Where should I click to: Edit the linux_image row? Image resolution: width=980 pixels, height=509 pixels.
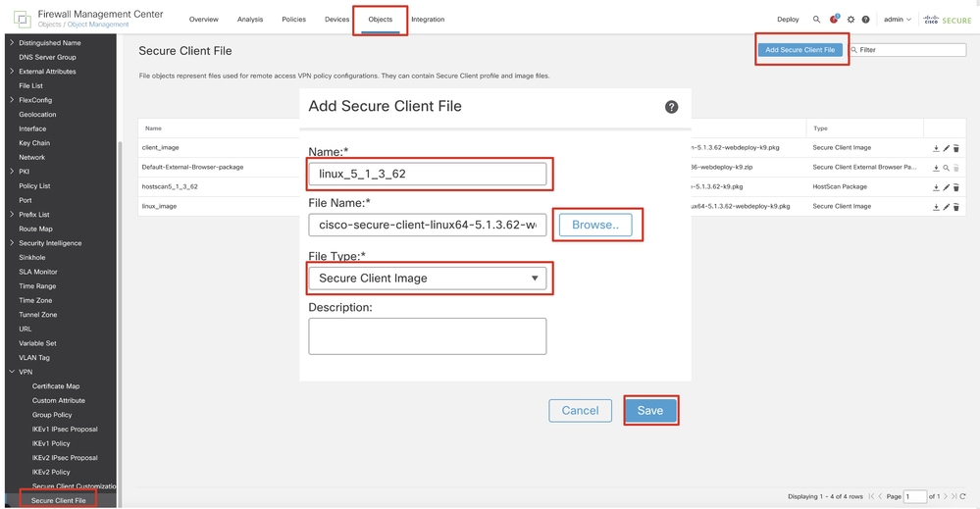pyautogui.click(x=947, y=206)
